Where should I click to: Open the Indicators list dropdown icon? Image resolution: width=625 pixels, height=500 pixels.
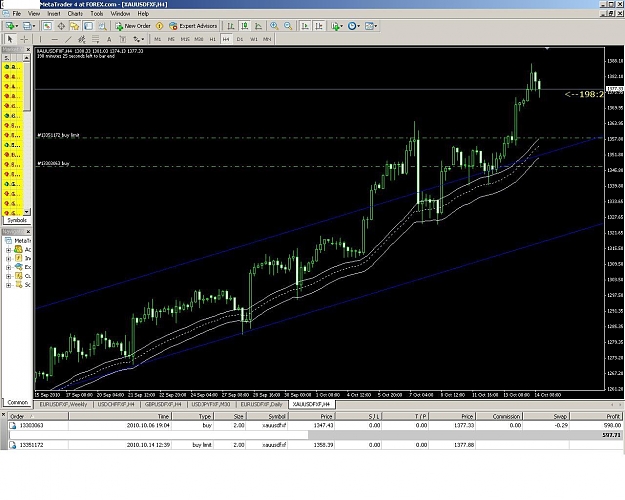coord(336,26)
